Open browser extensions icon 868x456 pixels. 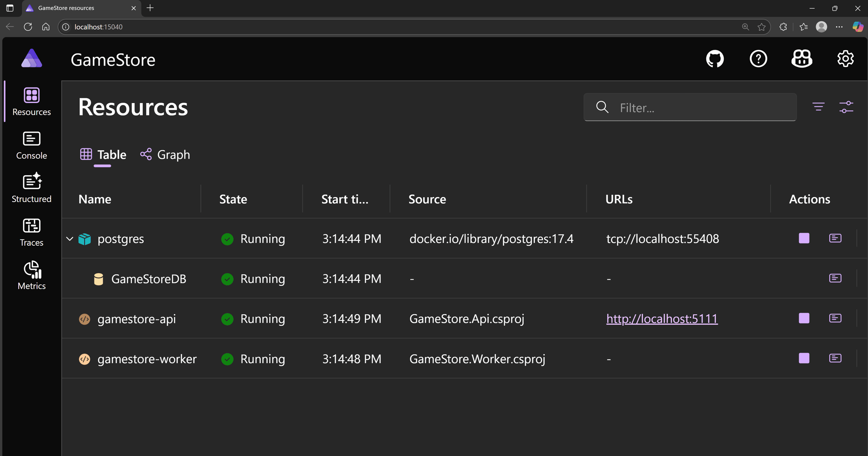(783, 27)
